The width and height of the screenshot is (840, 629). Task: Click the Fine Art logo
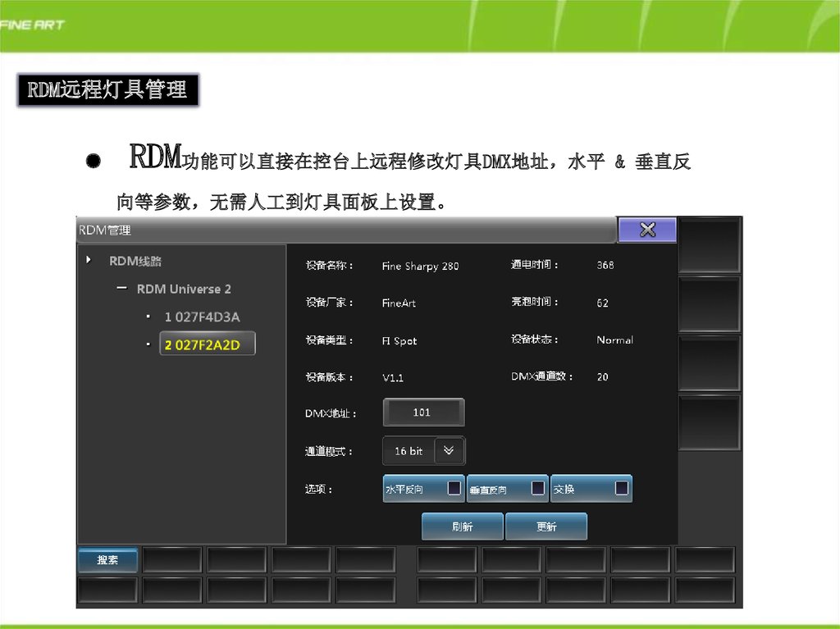33,25
